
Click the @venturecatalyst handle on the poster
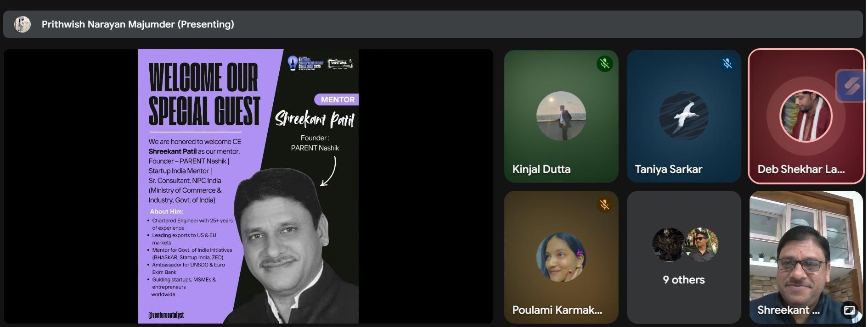point(166,315)
